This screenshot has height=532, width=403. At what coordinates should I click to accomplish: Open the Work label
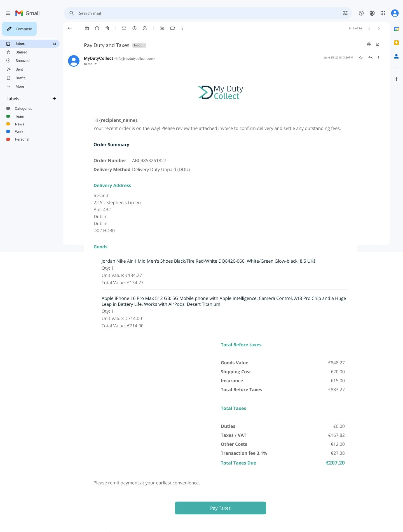pyautogui.click(x=19, y=132)
